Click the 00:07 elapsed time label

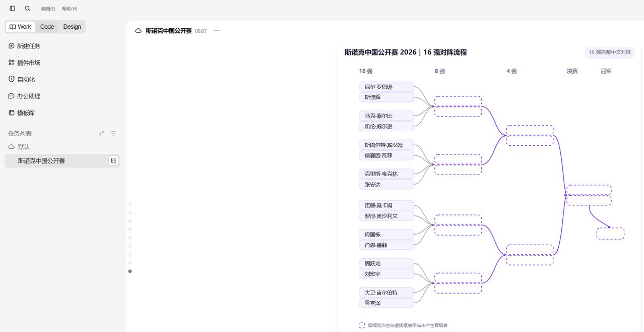point(201,31)
